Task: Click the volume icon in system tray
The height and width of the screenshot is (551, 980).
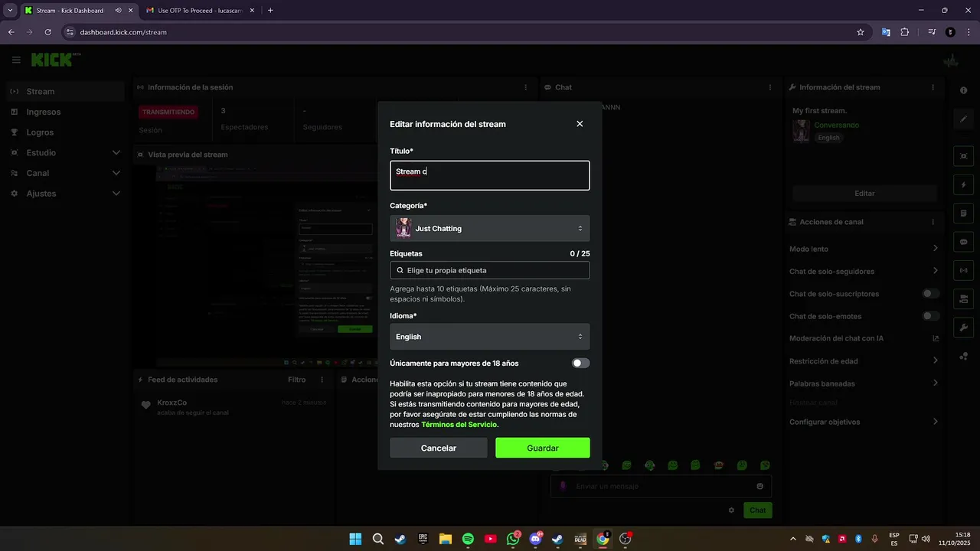Action: (x=926, y=539)
